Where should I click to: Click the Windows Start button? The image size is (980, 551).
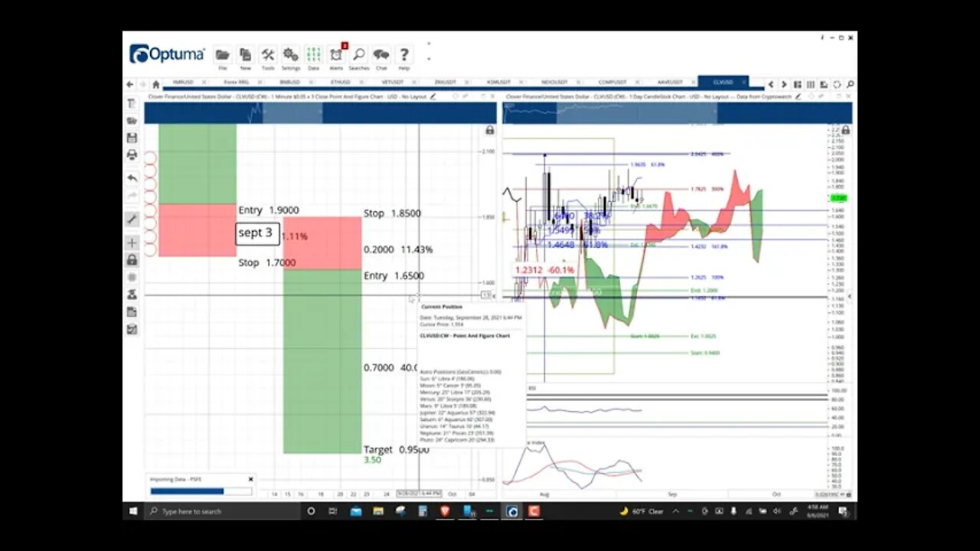pyautogui.click(x=132, y=511)
